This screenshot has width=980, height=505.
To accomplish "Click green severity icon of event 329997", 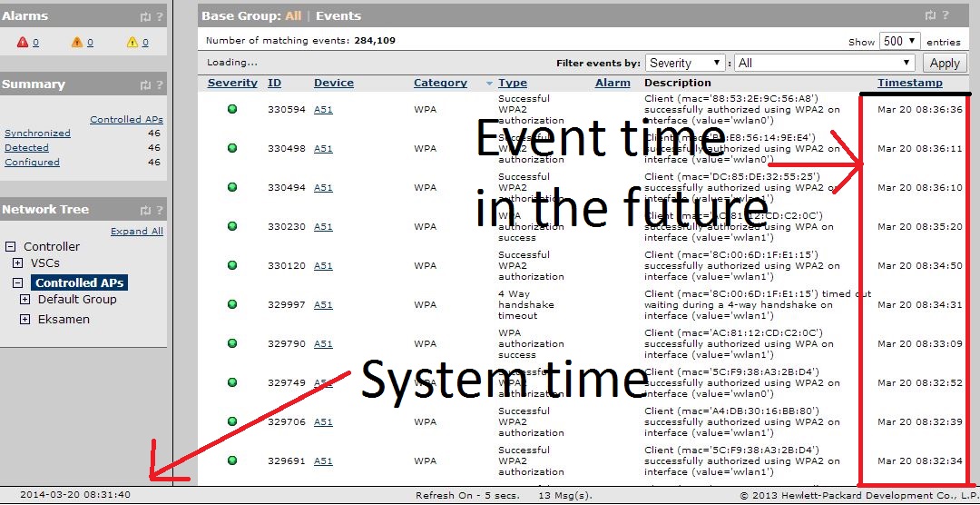I will pos(232,304).
